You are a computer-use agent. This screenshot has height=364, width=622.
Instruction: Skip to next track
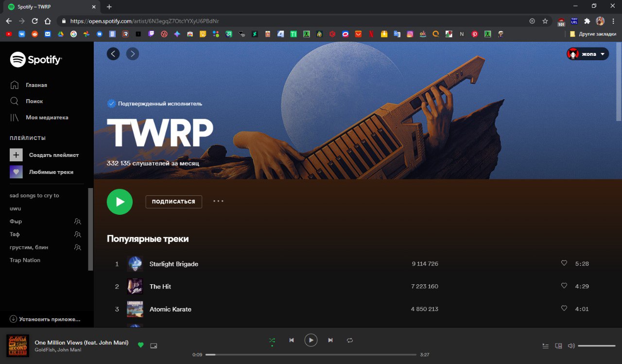tap(330, 340)
